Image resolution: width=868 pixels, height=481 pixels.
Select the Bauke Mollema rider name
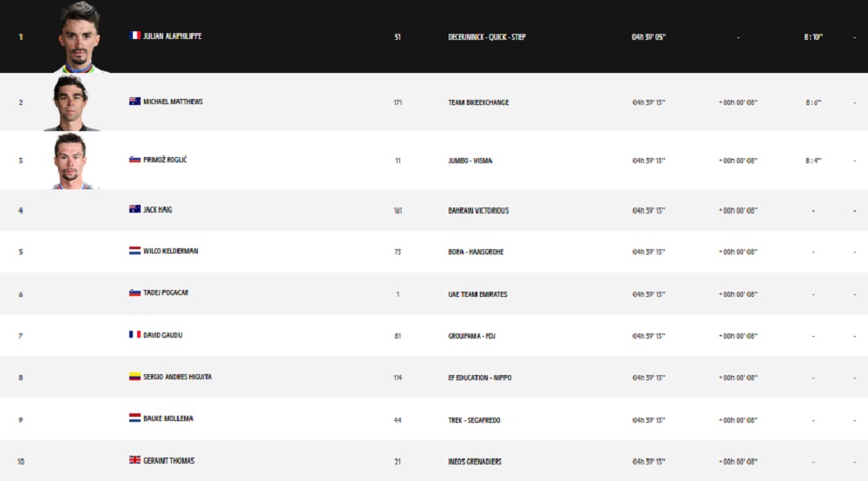point(168,418)
